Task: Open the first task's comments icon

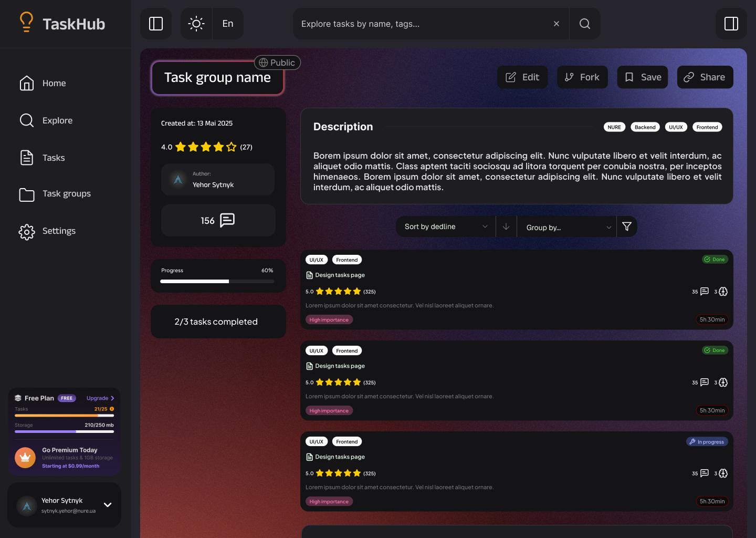Action: click(705, 292)
